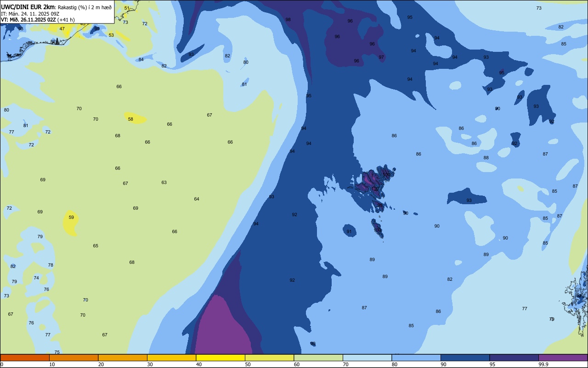This screenshot has width=588, height=368.
Task: Click the 70–80 pale blue legend swatch
Action: point(367,357)
